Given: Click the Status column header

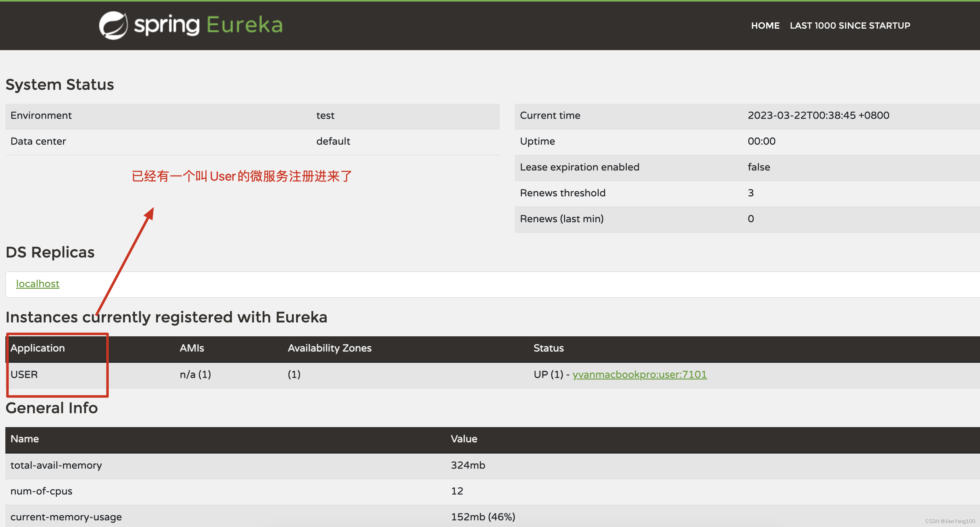Looking at the screenshot, I should tap(549, 348).
